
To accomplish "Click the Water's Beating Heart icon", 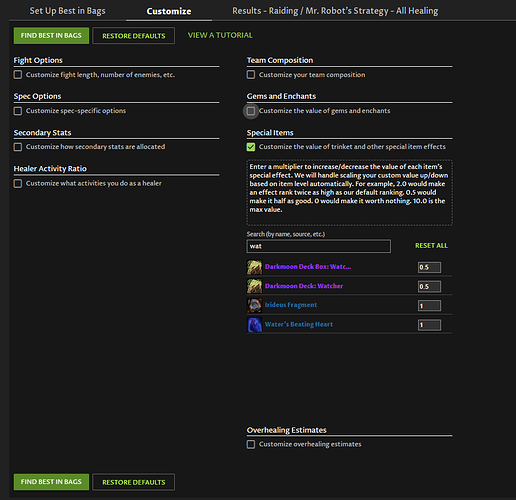I will (254, 325).
